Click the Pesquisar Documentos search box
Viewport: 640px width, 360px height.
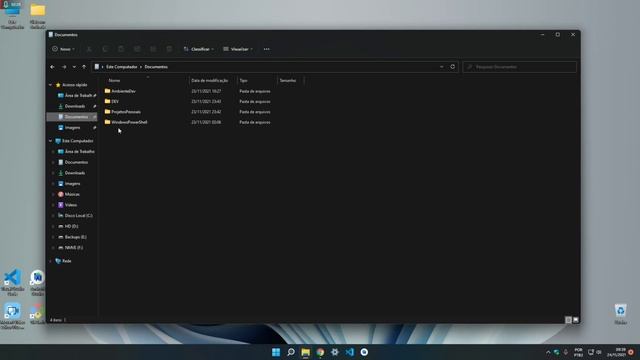[x=520, y=67]
